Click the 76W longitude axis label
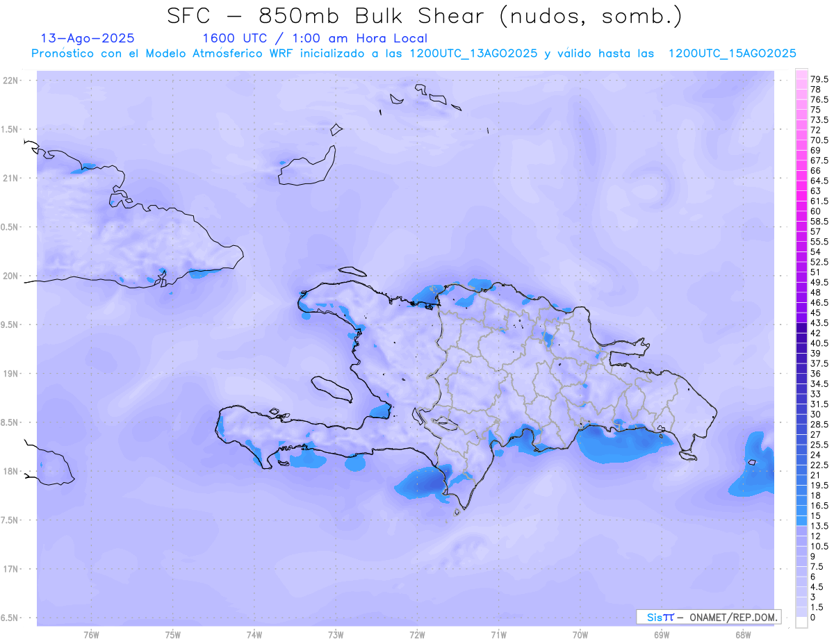The image size is (834, 644). pos(91,635)
